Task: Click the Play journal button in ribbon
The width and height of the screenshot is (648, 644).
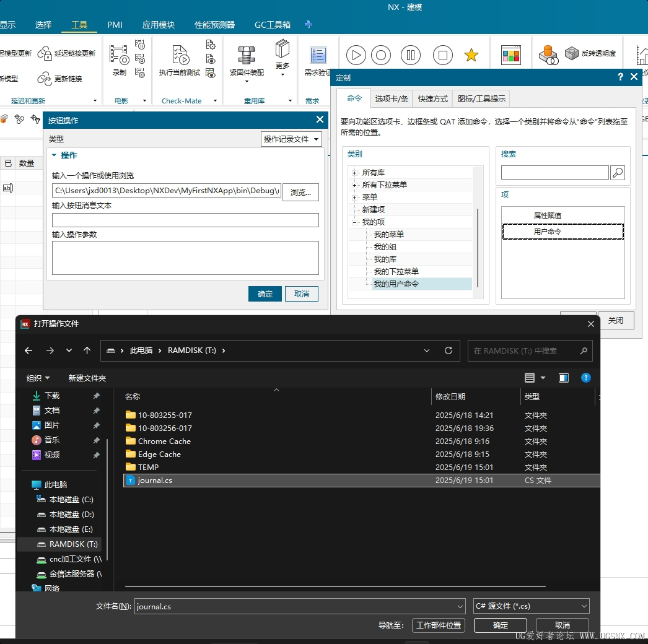Action: point(356,55)
